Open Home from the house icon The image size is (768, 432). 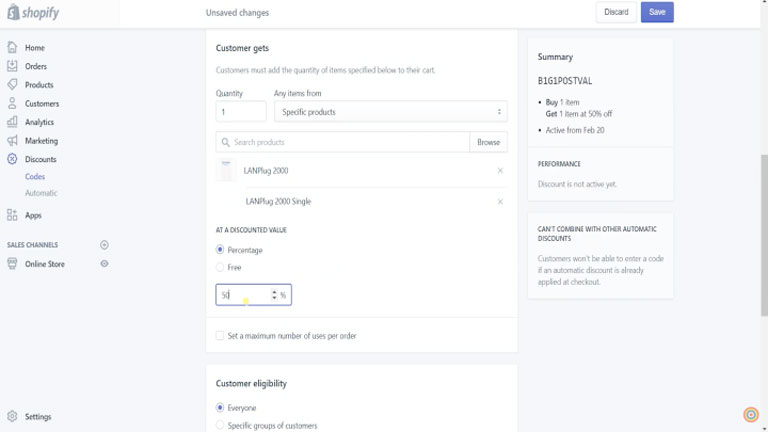pos(12,48)
